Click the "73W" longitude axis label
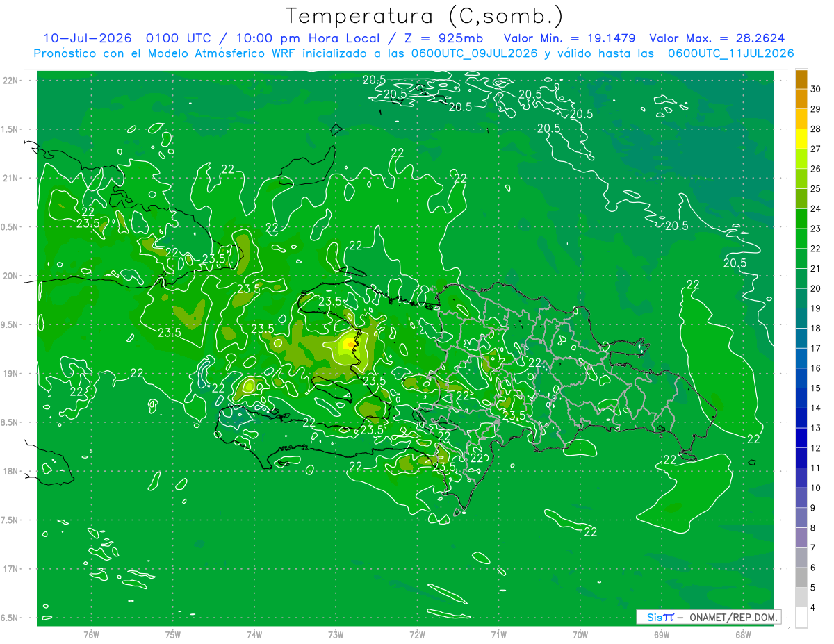Viewport: 834px width, 644px height. [336, 634]
